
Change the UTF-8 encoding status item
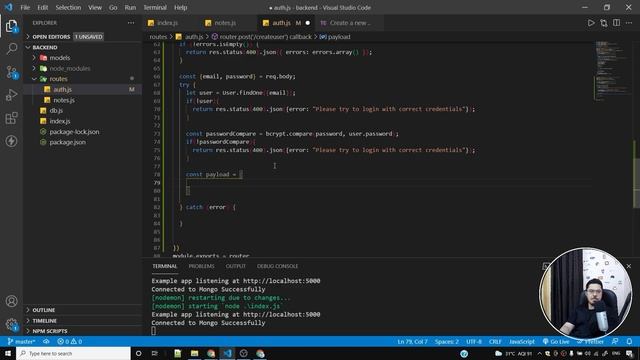point(474,342)
